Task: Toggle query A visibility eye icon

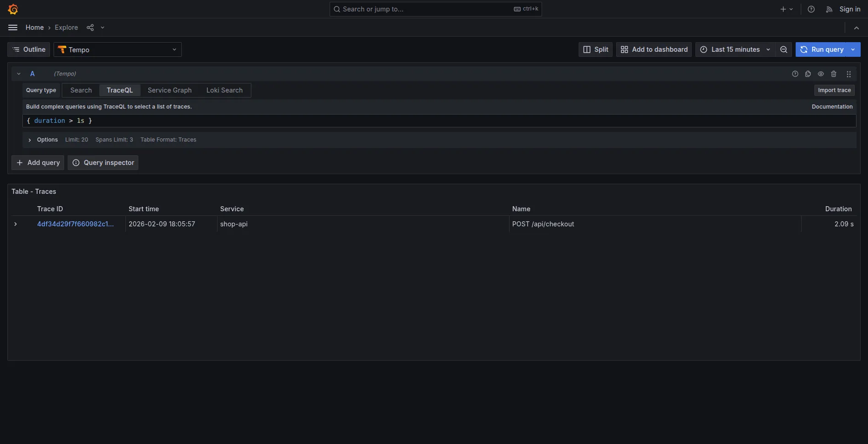Action: pos(820,74)
